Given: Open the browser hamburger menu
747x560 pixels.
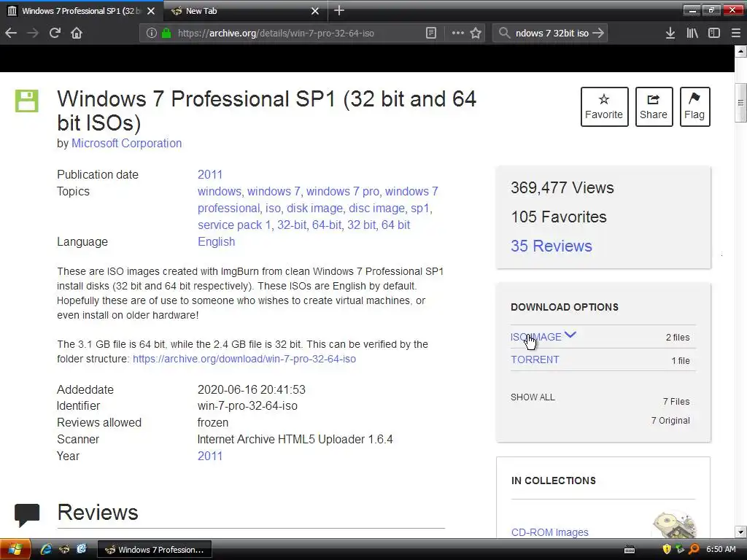Looking at the screenshot, I should click(x=735, y=33).
